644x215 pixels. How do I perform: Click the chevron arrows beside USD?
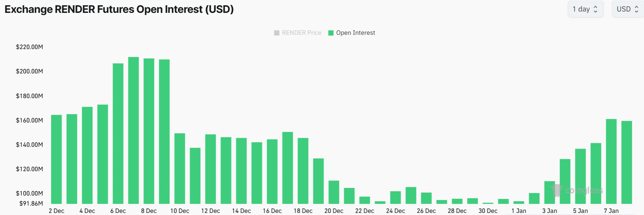click(x=636, y=9)
